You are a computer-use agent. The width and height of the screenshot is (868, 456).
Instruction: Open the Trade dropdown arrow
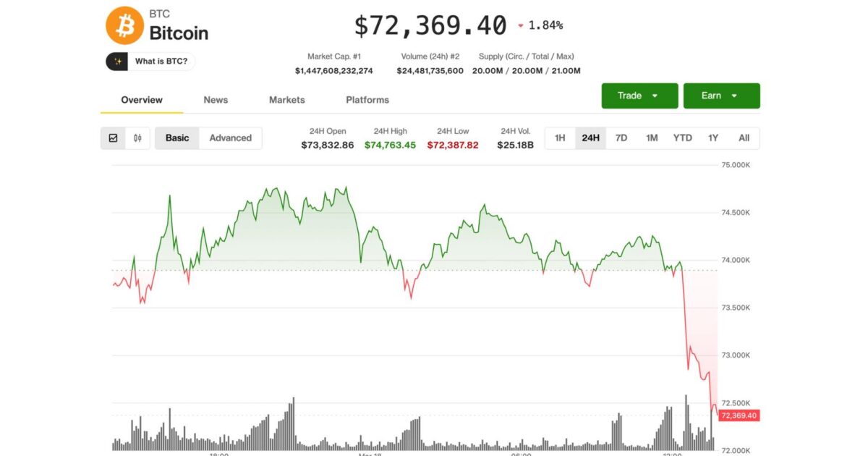(655, 95)
